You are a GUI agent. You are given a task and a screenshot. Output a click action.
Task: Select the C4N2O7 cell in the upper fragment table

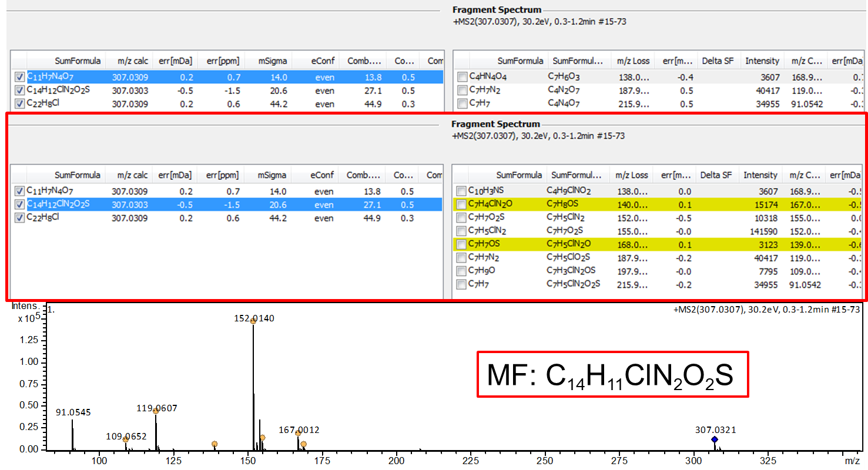click(x=563, y=90)
